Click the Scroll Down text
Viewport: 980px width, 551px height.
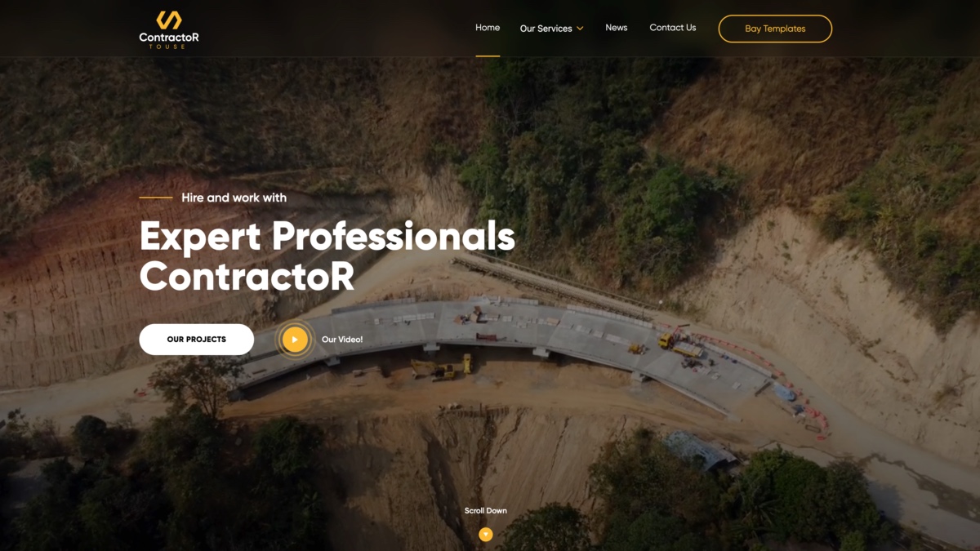coord(486,511)
